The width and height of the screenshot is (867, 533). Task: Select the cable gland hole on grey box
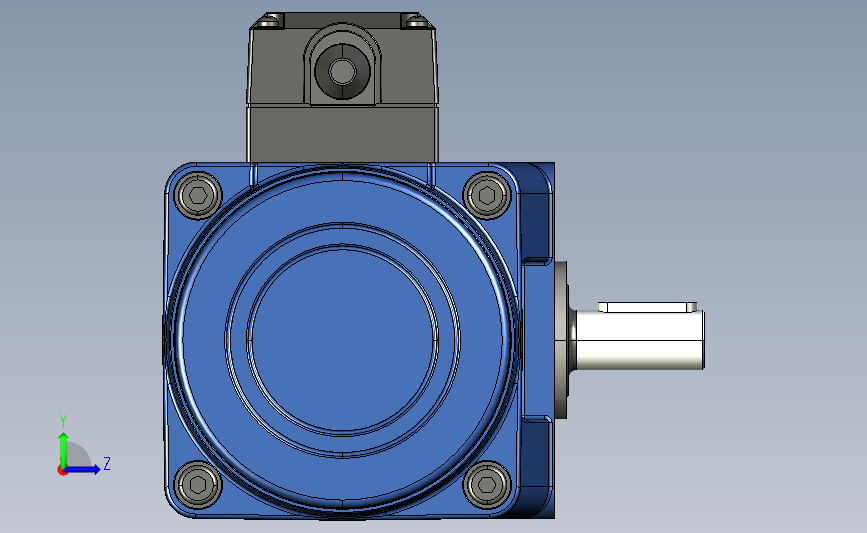(342, 71)
